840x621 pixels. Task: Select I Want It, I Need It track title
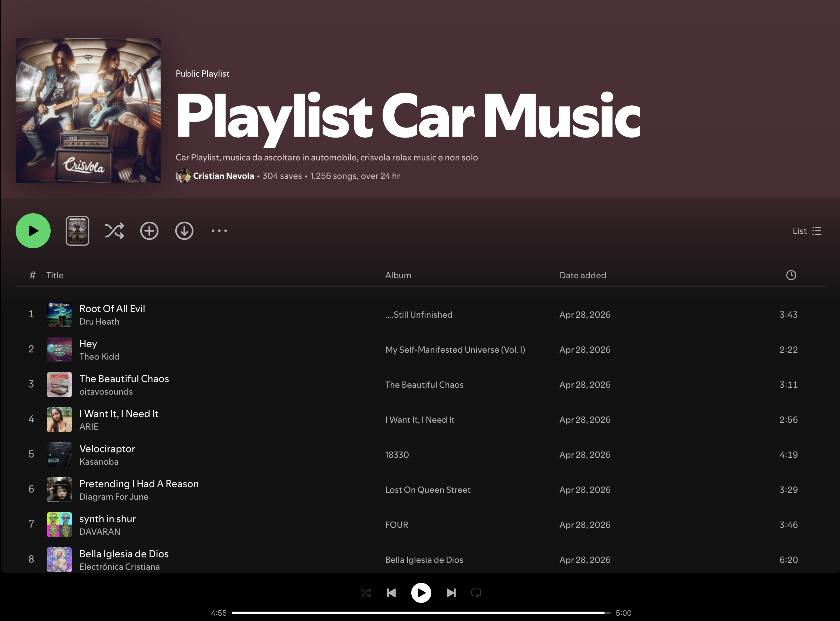119,413
